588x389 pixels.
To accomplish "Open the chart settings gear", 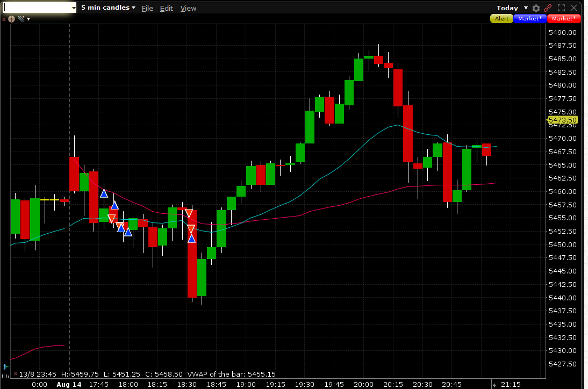I will coord(536,8).
